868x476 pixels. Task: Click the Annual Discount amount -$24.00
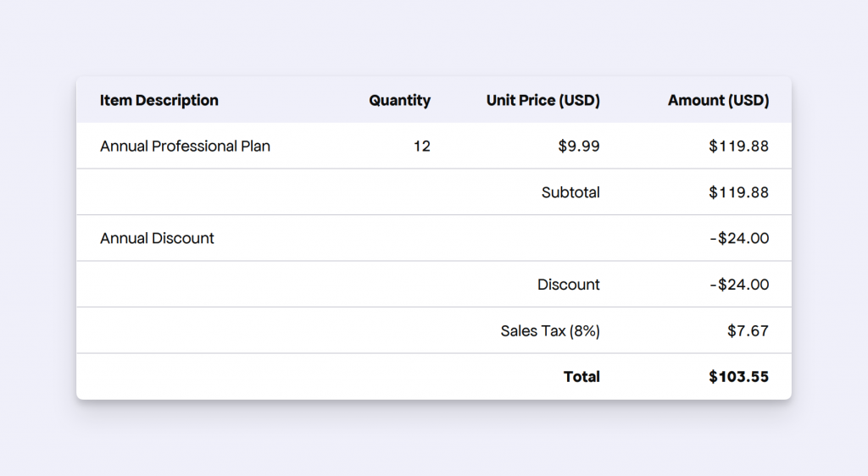point(739,238)
